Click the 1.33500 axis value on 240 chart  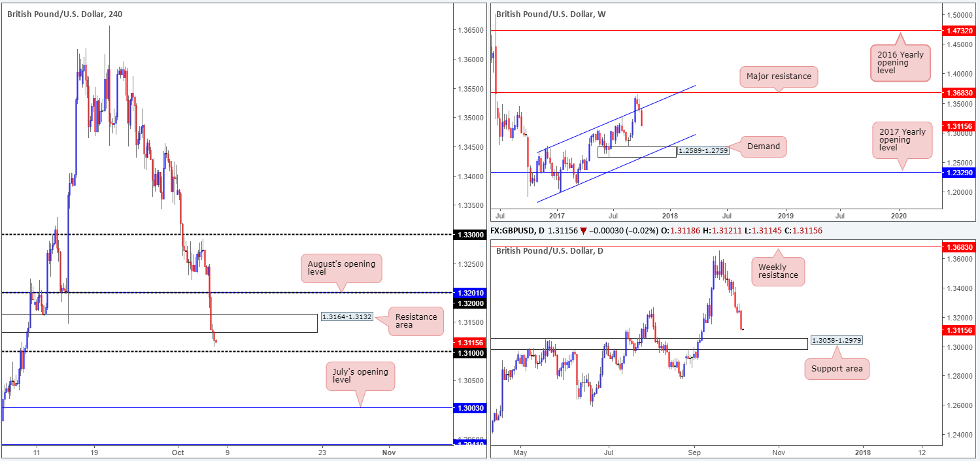(471, 205)
